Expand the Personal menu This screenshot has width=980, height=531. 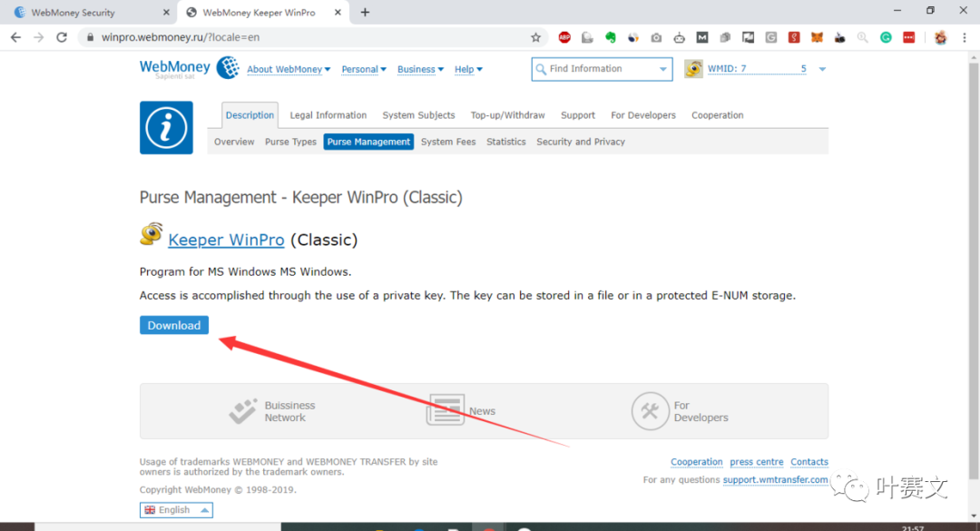click(x=364, y=69)
